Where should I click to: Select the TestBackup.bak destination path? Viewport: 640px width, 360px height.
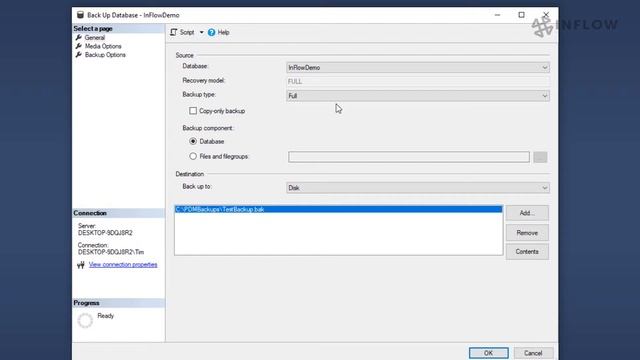[x=338, y=209]
